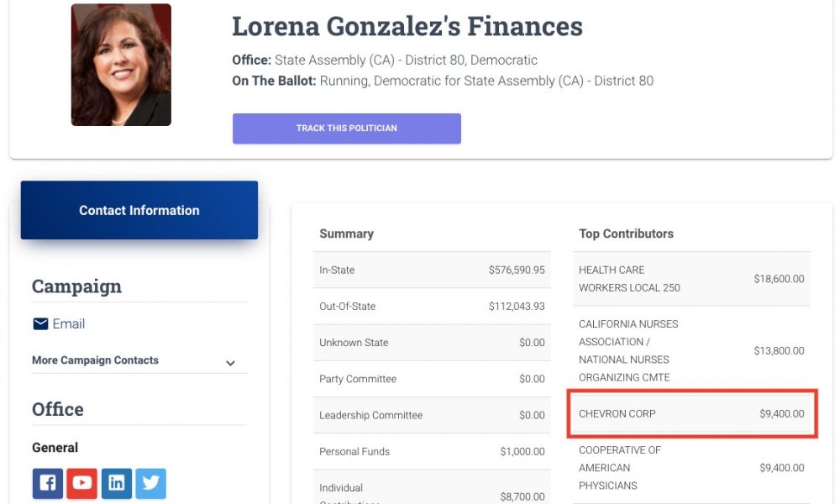Open the YouTube social icon
The image size is (840, 504).
(82, 483)
